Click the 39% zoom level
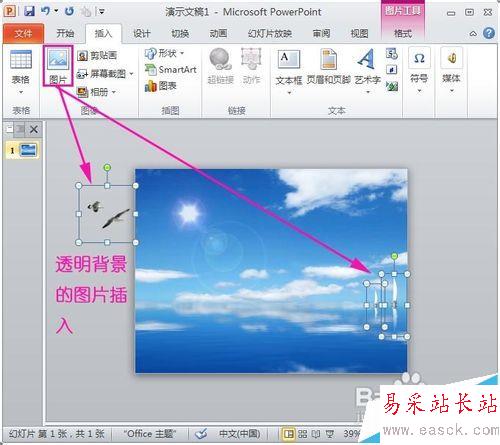Image resolution: width=500 pixels, height=445 pixels. coord(352,434)
